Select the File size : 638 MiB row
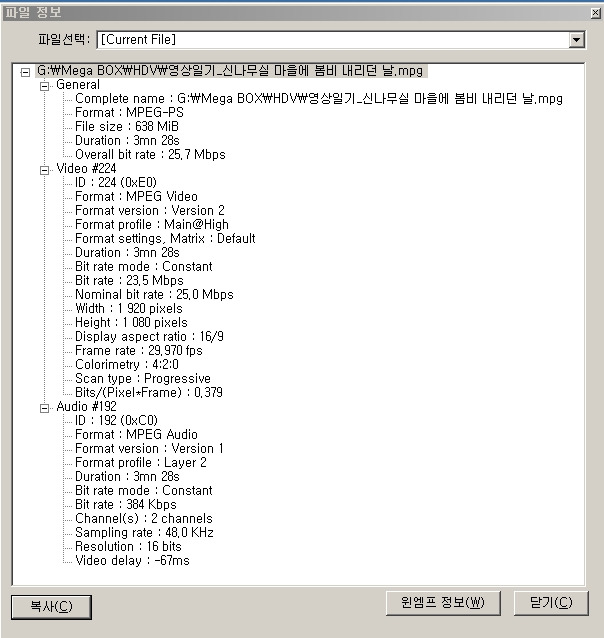This screenshot has width=604, height=638. [x=127, y=127]
